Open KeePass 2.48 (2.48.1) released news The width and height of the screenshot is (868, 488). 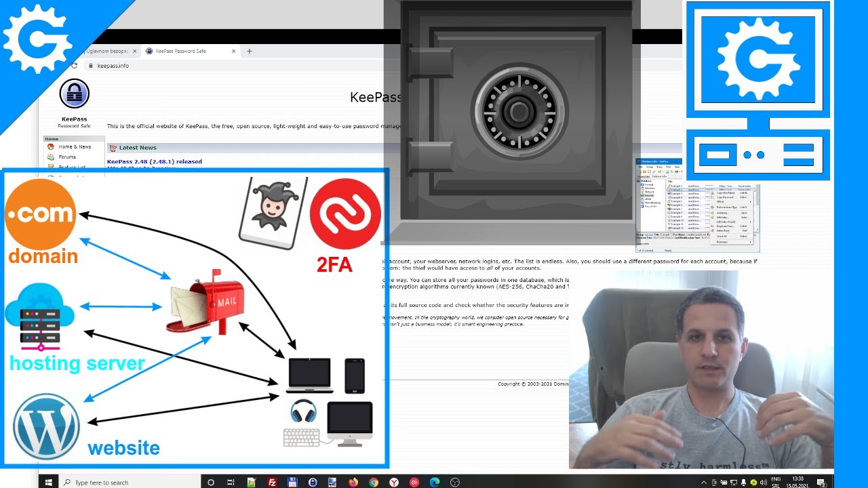tap(154, 162)
